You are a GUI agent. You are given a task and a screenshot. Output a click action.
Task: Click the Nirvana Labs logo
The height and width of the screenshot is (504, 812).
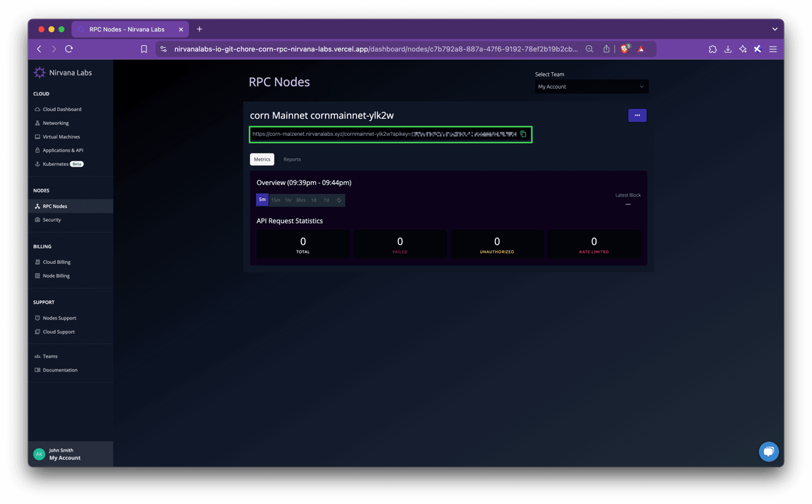coord(63,73)
